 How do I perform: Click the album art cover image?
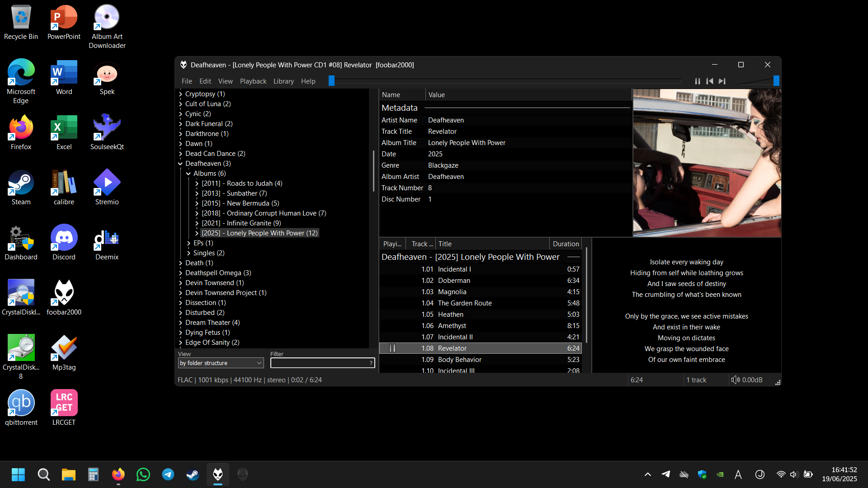[x=707, y=163]
